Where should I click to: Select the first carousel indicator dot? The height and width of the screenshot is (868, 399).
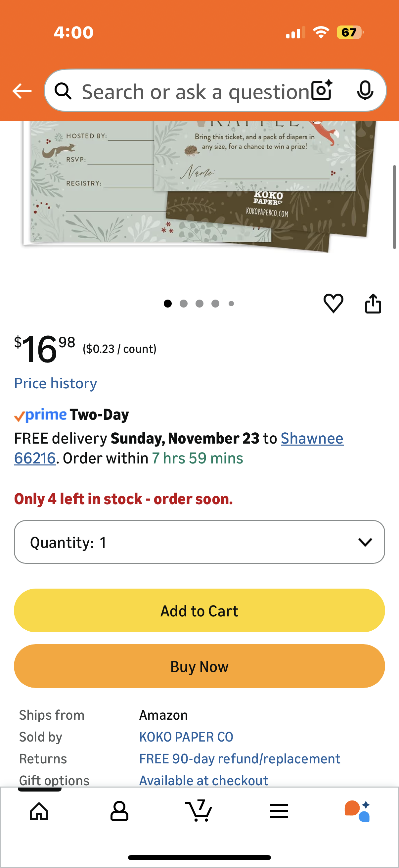click(x=168, y=303)
